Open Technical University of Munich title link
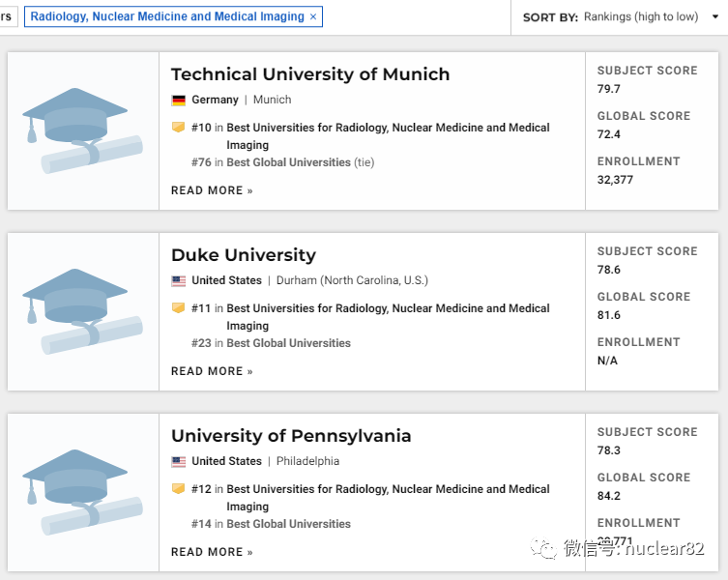 pos(310,74)
